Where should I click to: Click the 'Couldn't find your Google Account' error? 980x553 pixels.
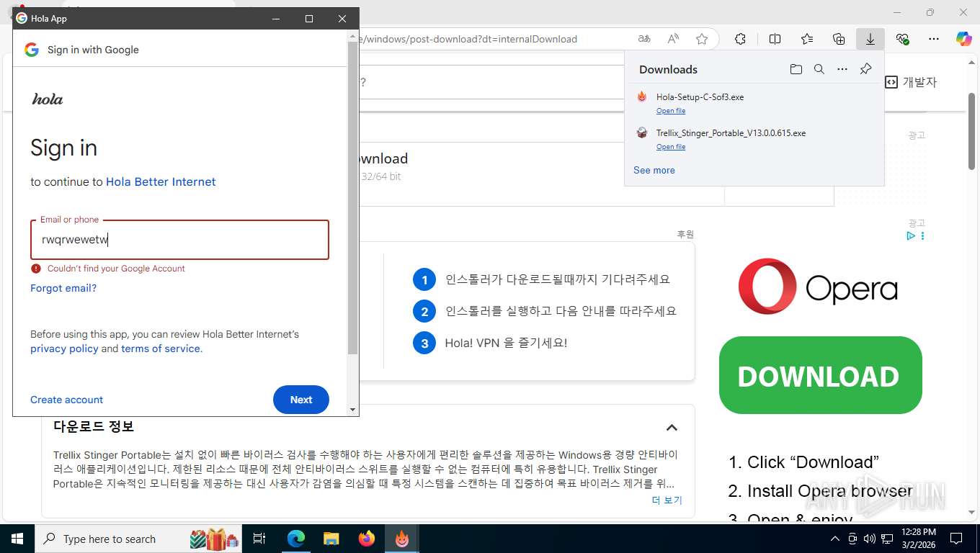point(116,269)
